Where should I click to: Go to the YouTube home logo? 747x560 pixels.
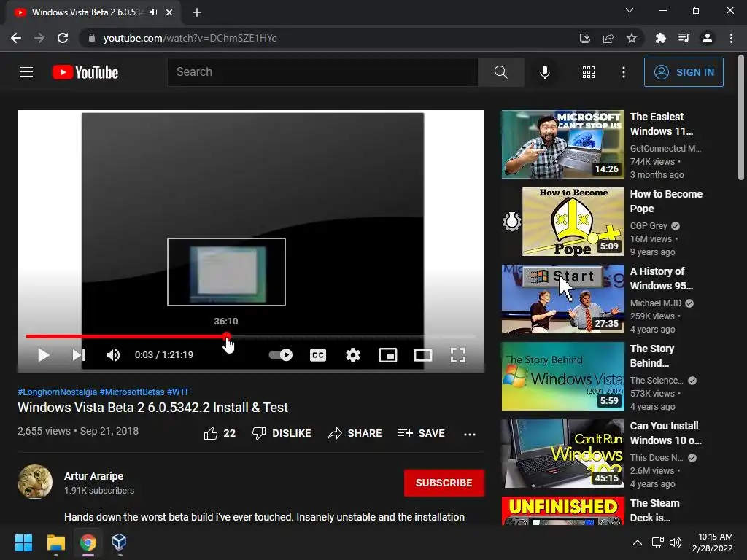pos(85,72)
